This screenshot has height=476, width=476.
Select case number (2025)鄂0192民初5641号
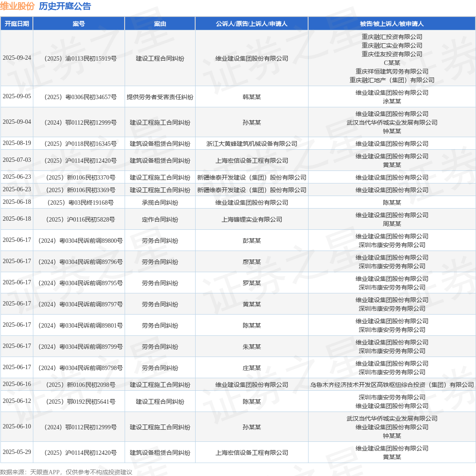click(x=80, y=402)
